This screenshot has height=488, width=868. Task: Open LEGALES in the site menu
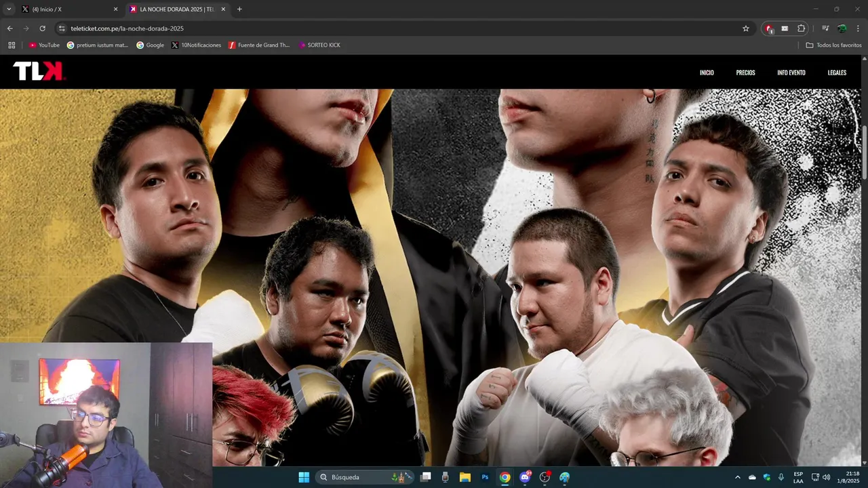point(837,73)
